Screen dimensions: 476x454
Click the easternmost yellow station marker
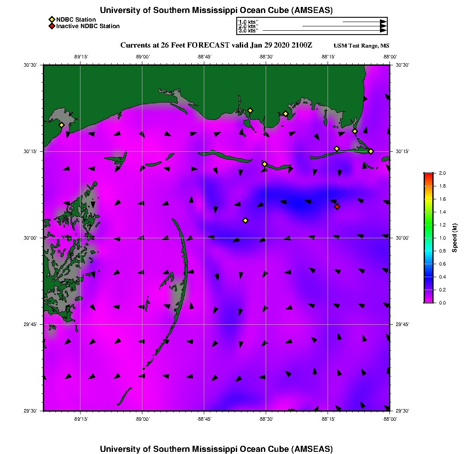371,151
